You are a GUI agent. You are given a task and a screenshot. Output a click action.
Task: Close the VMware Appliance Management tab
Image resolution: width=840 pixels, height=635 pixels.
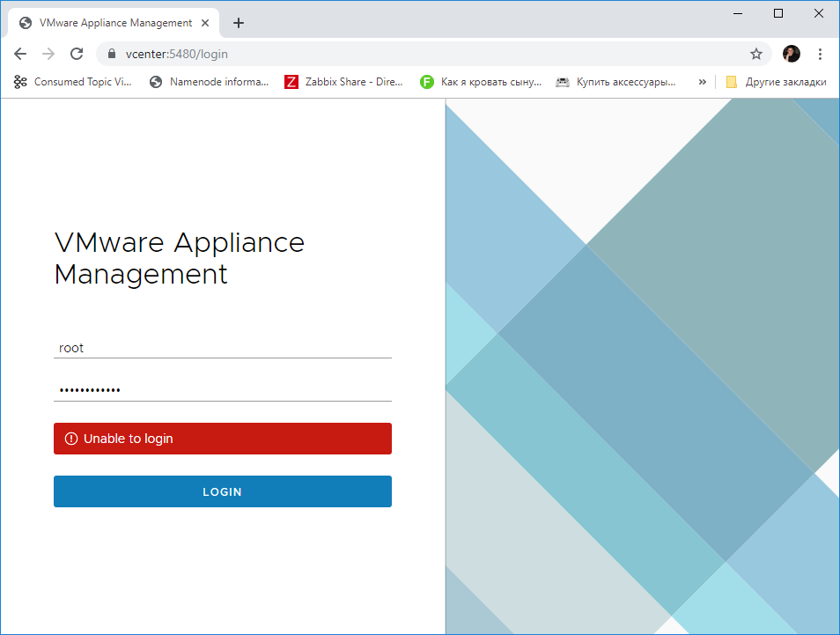coord(204,23)
